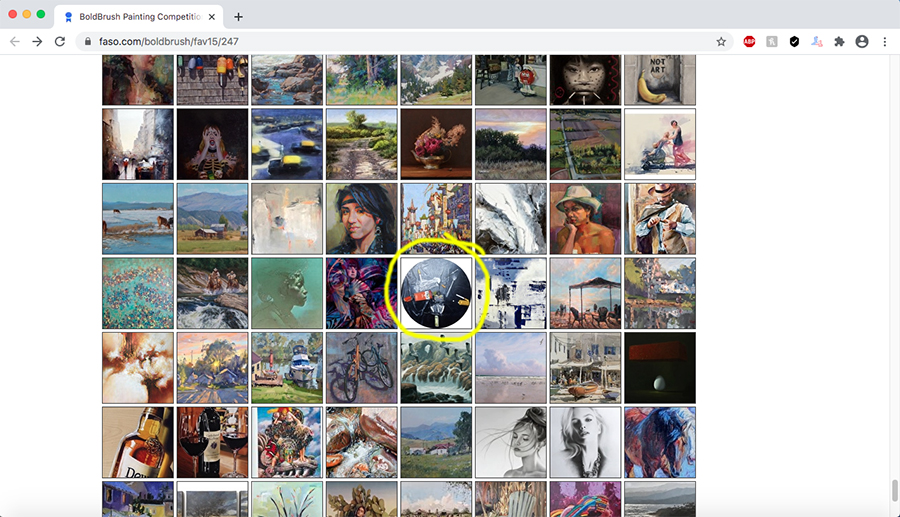
Task: Open the woman with hair bun drawing
Action: click(x=511, y=442)
